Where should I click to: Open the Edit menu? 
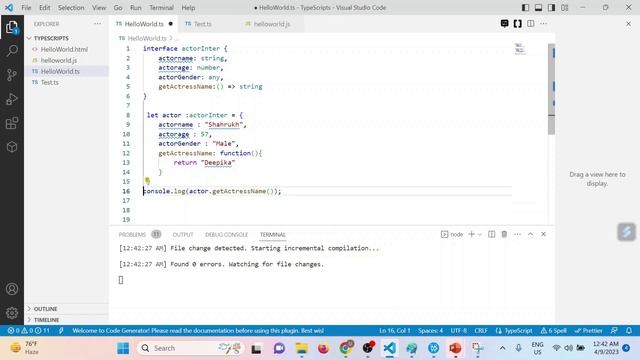44,8
